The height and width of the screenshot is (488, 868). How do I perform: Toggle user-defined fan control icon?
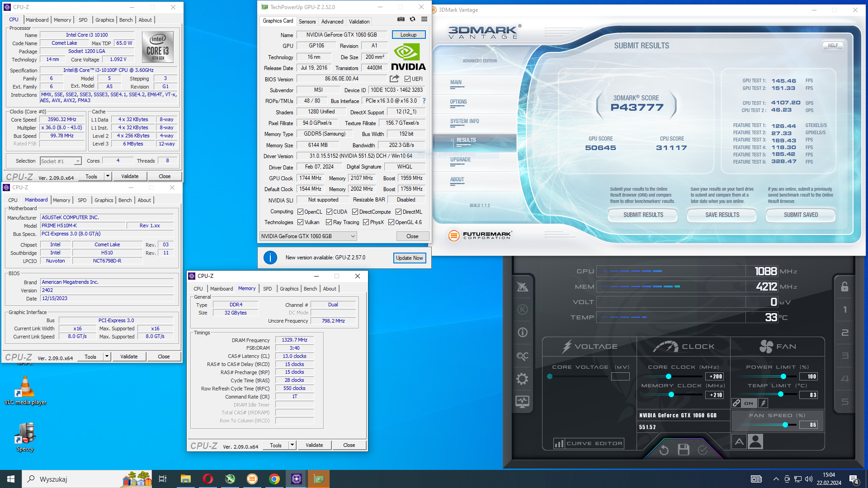[x=755, y=441]
